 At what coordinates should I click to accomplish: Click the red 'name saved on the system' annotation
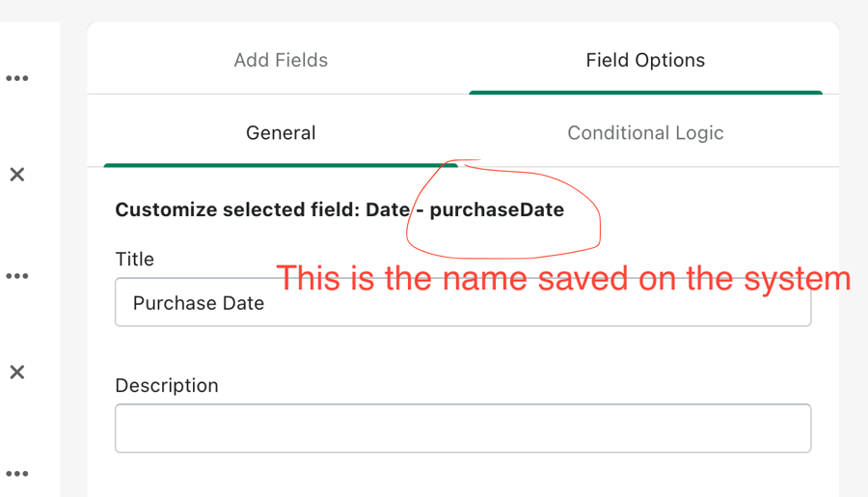[564, 279]
